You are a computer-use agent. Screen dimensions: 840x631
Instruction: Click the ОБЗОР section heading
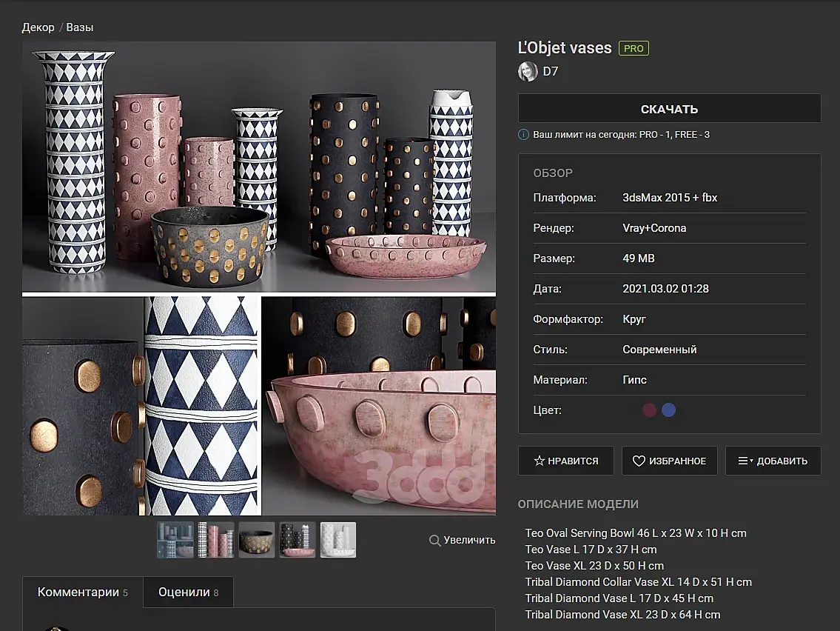tap(553, 173)
